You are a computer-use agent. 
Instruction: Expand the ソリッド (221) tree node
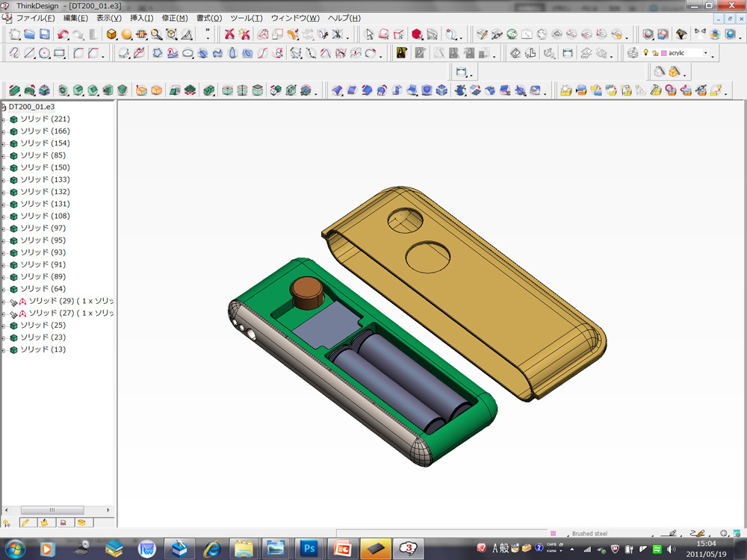pos(4,119)
